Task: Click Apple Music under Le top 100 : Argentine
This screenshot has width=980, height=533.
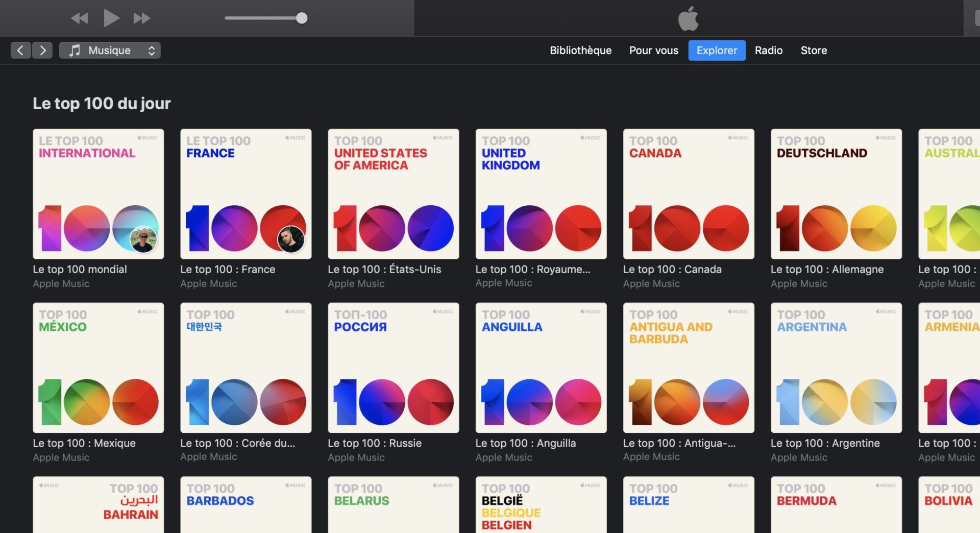Action: (x=799, y=457)
